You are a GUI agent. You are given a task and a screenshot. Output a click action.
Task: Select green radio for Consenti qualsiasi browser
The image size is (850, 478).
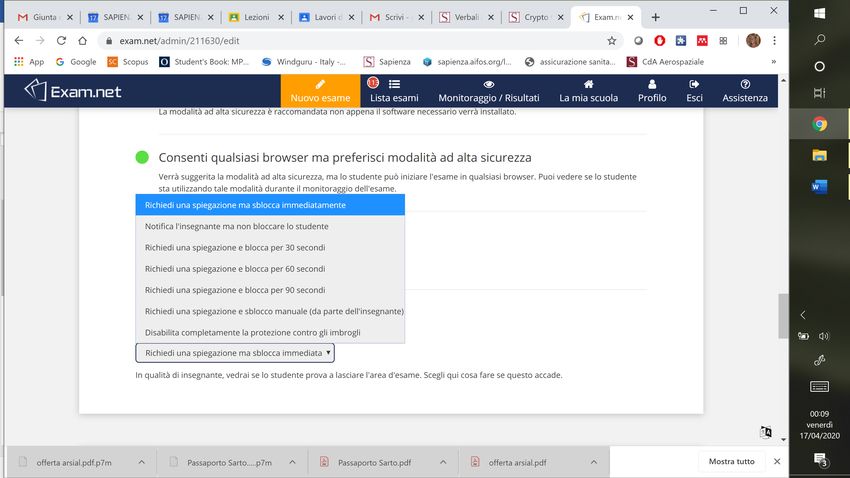click(142, 158)
